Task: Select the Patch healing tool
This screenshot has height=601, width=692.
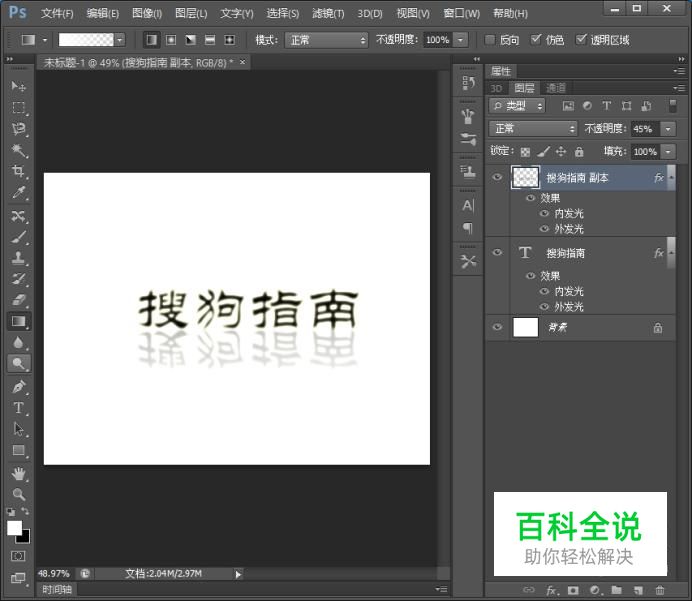Action: click(18, 216)
